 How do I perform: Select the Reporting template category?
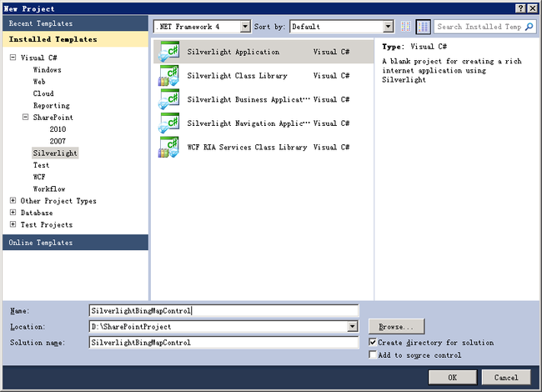[x=51, y=105]
